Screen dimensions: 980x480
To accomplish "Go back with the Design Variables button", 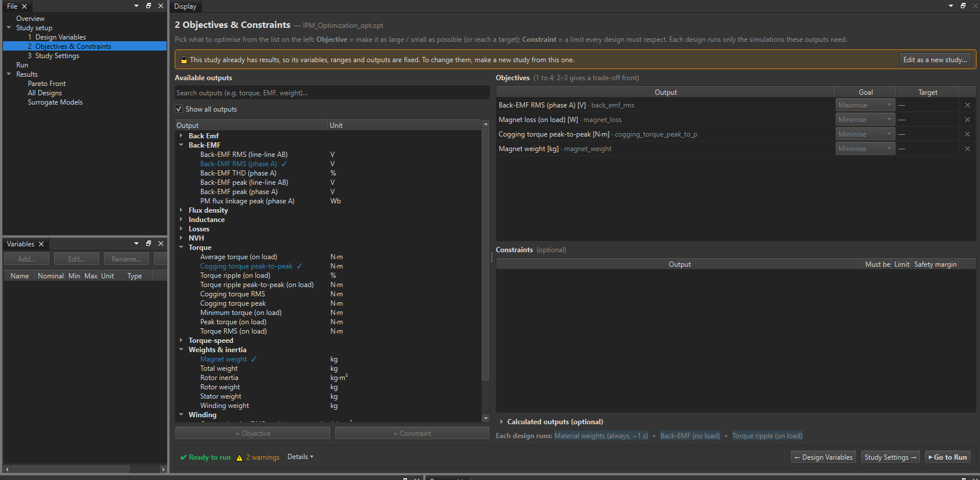I will point(823,457).
